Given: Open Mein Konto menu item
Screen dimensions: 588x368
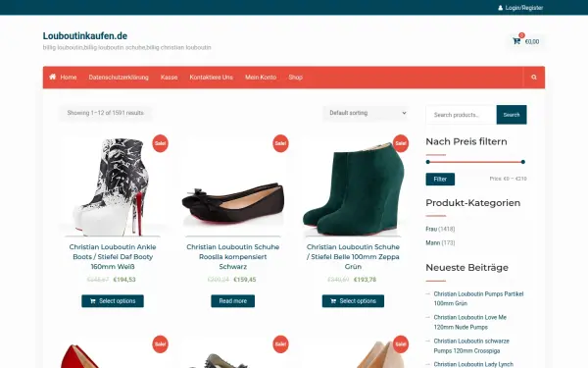Looking at the screenshot, I should coord(261,77).
